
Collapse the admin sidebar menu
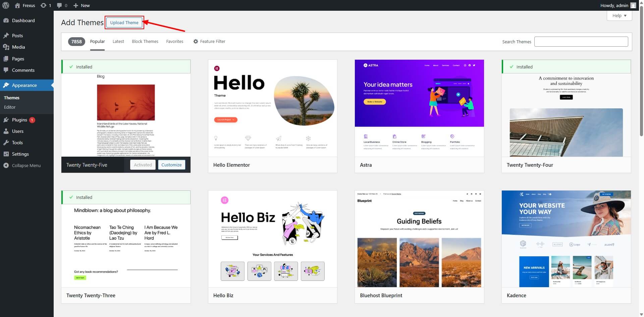26,165
